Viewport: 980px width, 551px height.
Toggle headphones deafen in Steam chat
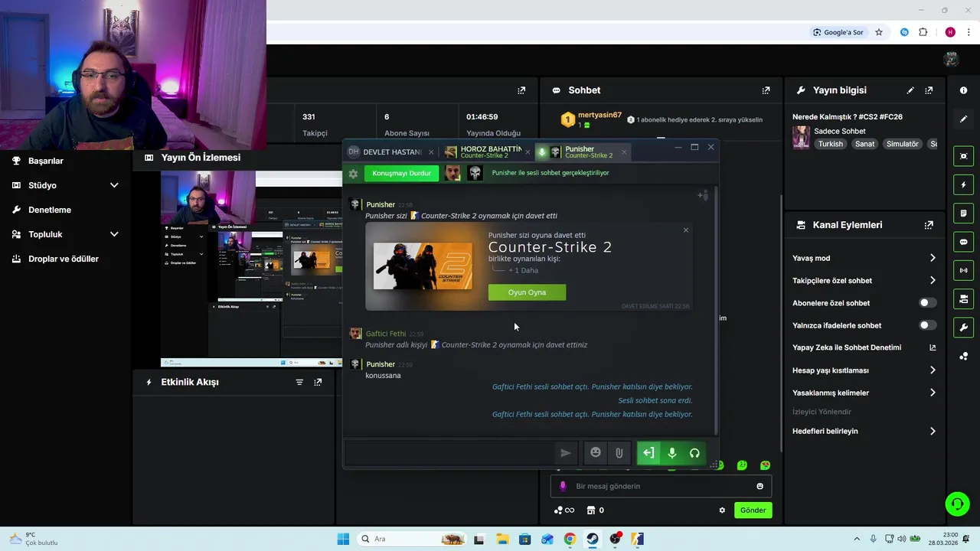click(694, 453)
